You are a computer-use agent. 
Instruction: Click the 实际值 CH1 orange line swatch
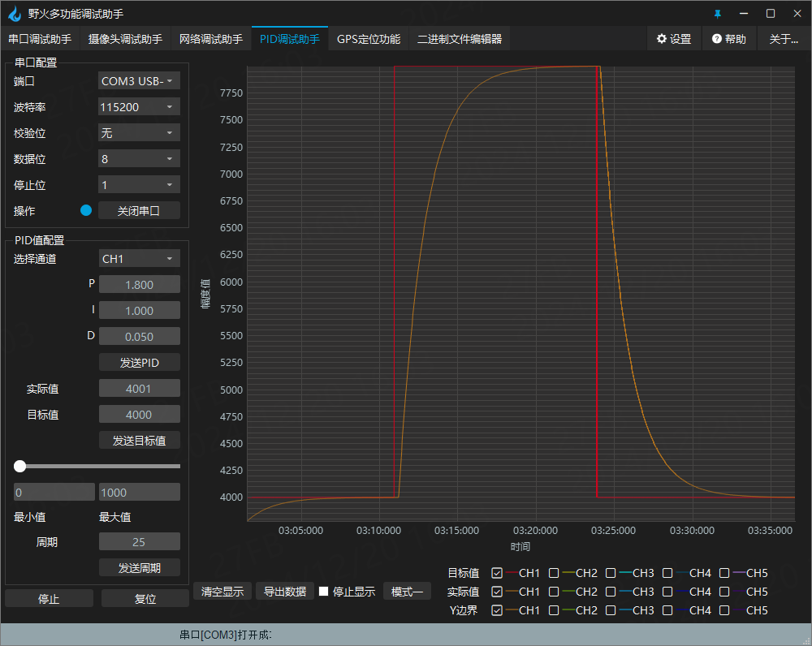(512, 591)
